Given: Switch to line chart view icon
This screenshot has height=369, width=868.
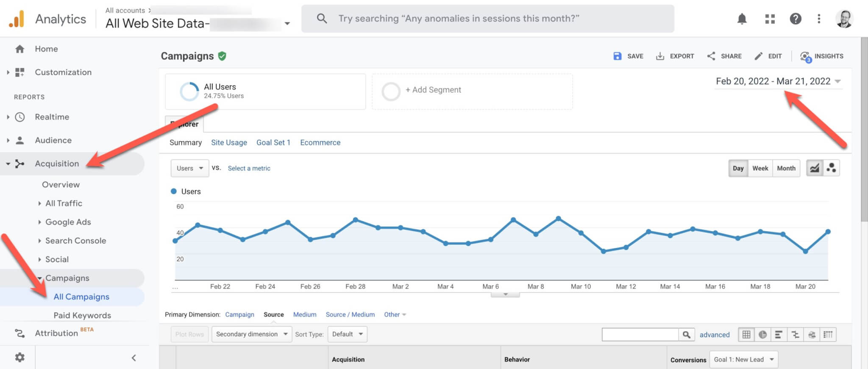Looking at the screenshot, I should pos(815,168).
